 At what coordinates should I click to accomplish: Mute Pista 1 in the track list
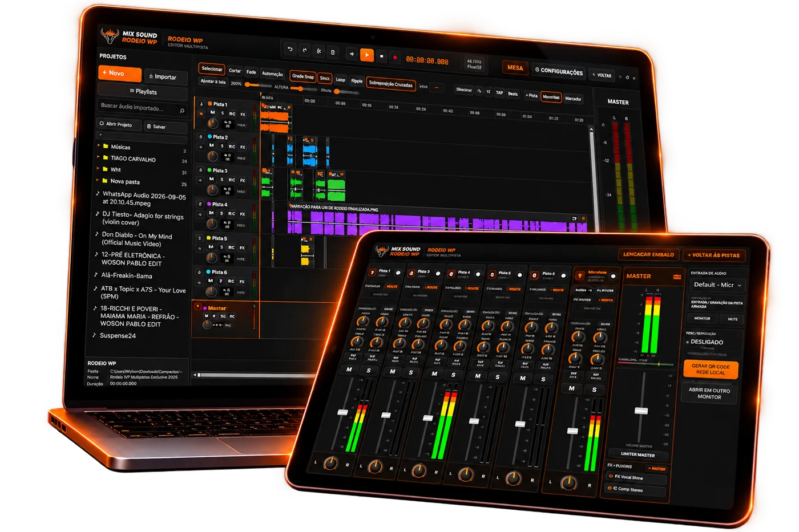tap(212, 113)
